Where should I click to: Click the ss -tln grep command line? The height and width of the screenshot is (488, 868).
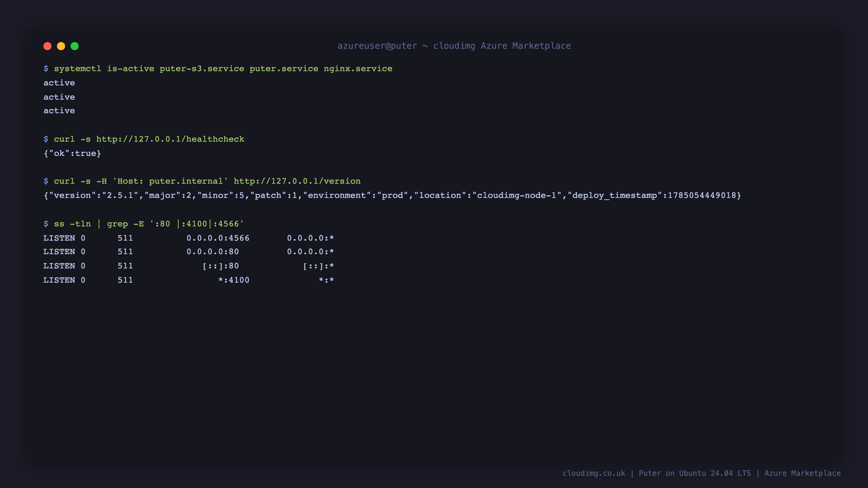pyautogui.click(x=144, y=224)
